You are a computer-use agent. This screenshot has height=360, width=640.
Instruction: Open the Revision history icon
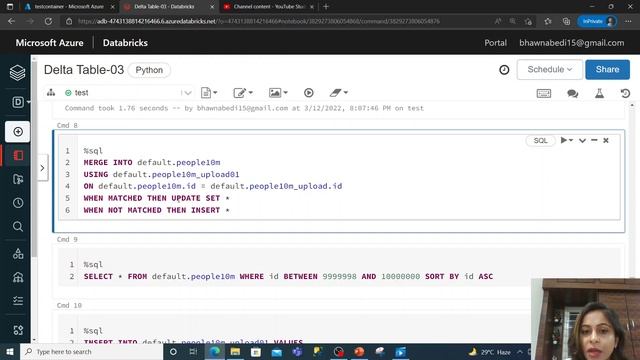coord(625,93)
